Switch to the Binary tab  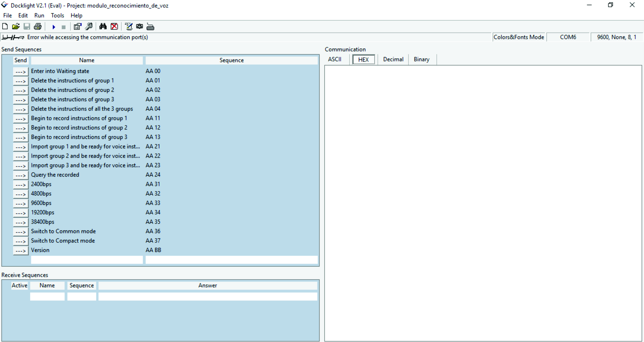click(422, 59)
